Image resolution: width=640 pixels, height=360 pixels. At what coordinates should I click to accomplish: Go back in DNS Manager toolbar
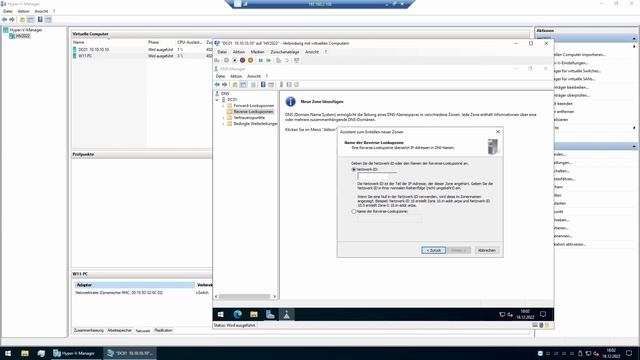tap(217, 84)
